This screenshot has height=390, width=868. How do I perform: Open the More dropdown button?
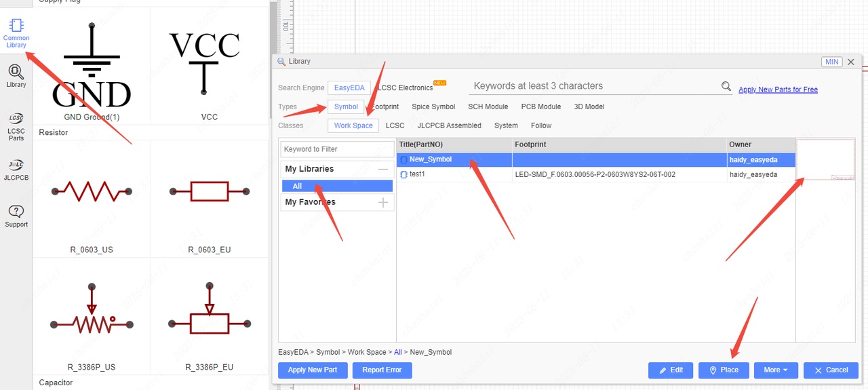pos(774,370)
